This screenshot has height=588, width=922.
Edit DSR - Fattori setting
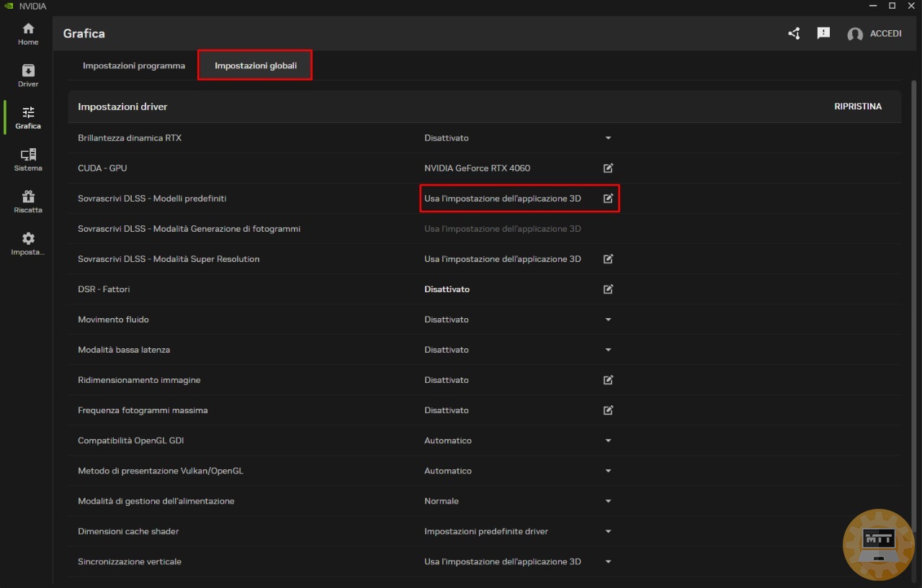[608, 289]
